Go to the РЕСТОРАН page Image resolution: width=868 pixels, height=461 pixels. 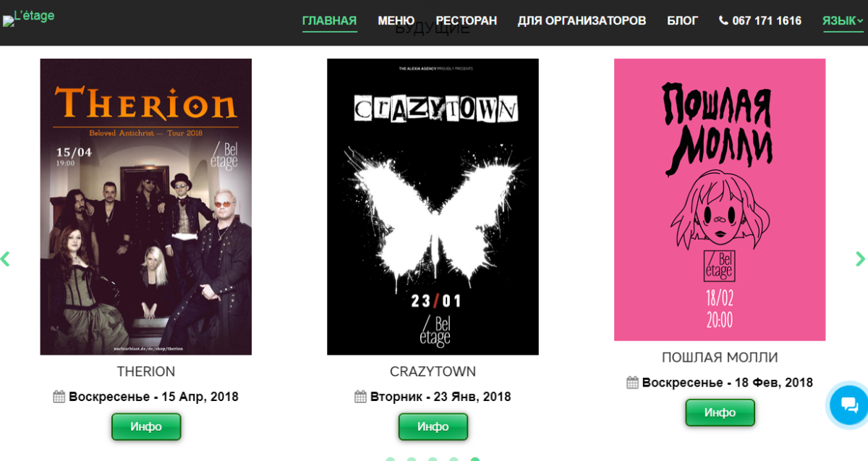coord(466,21)
